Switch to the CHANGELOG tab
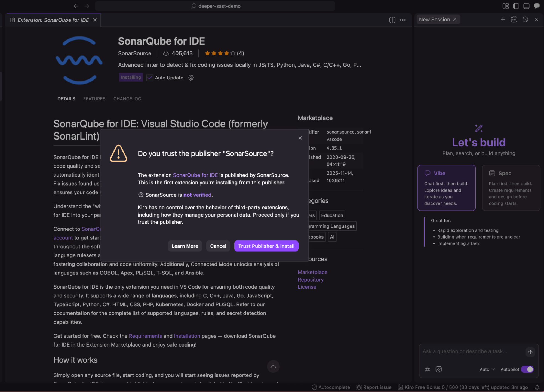The image size is (544, 392). coord(127,99)
